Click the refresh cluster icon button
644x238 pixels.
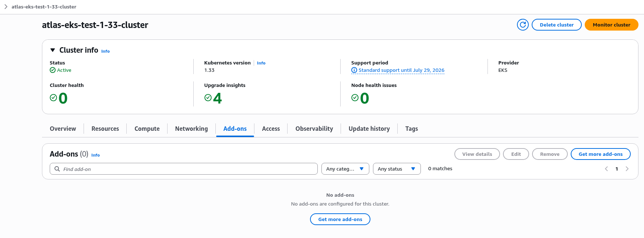click(522, 25)
